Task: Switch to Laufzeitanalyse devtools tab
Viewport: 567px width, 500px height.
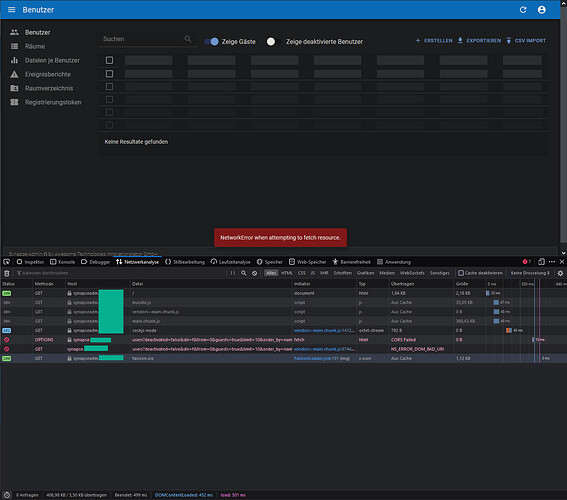Action: click(230, 262)
